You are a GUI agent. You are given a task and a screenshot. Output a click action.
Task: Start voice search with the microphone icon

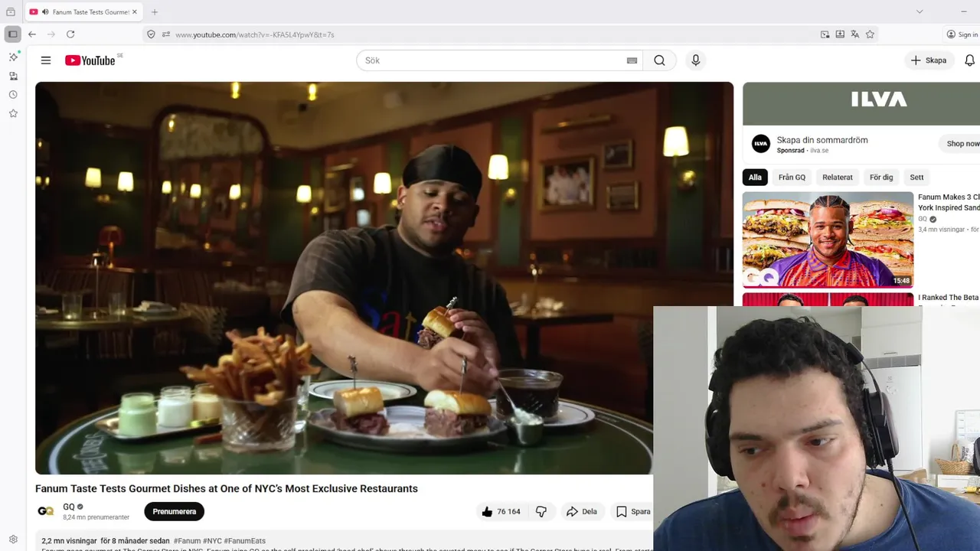[x=695, y=60]
